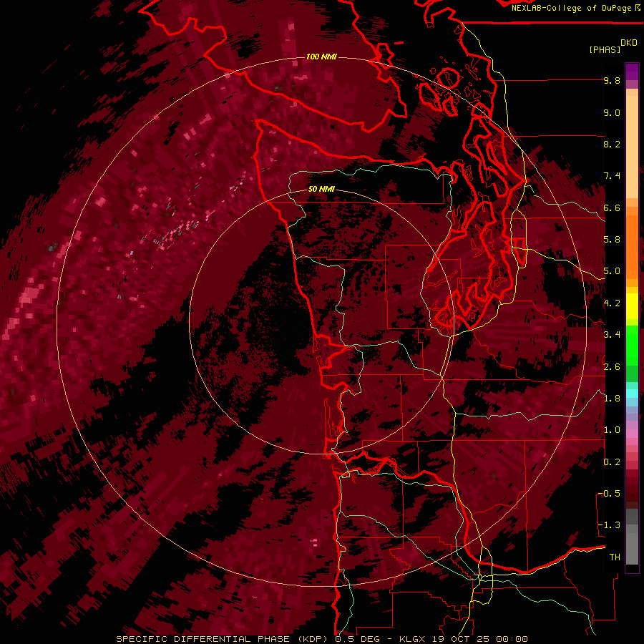Pick the purple segment atop the color bar

point(632,72)
